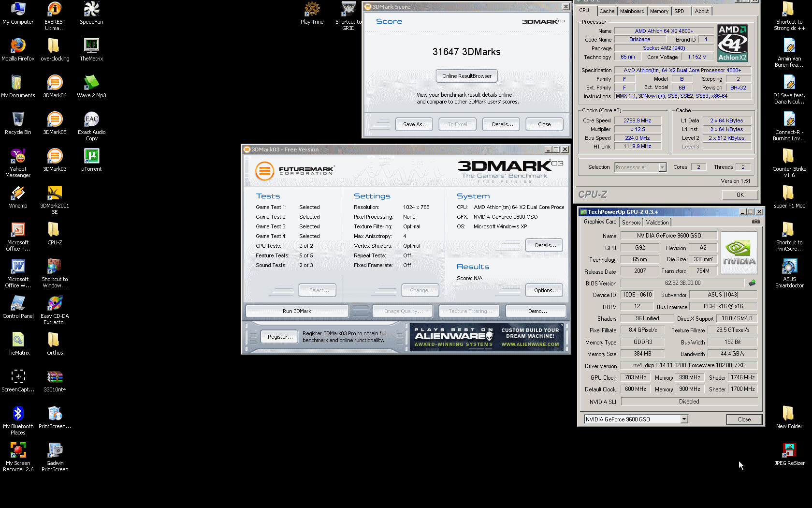Viewport: 812px width, 508px height.
Task: Open the SPD tab in CPU-Z
Action: [679, 11]
